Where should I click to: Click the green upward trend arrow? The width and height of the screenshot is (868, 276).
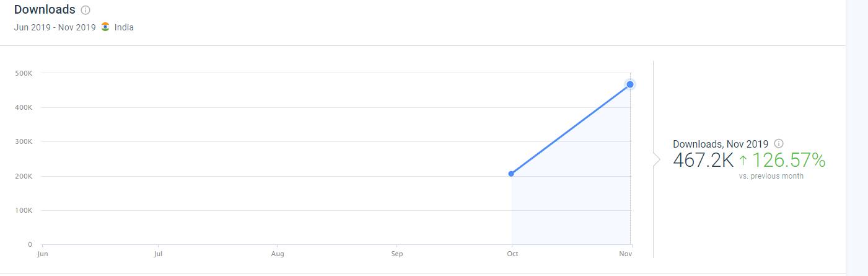pos(743,161)
